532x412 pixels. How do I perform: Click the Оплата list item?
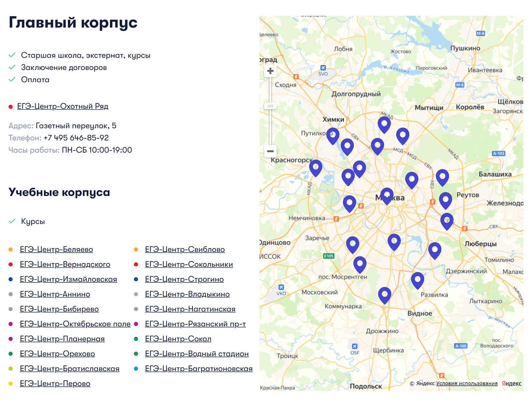tap(35, 80)
